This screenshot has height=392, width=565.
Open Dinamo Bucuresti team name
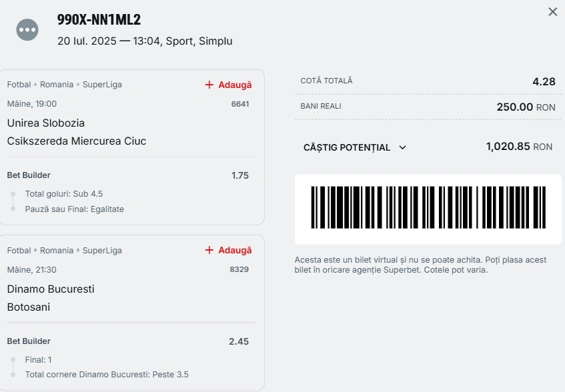tap(51, 289)
